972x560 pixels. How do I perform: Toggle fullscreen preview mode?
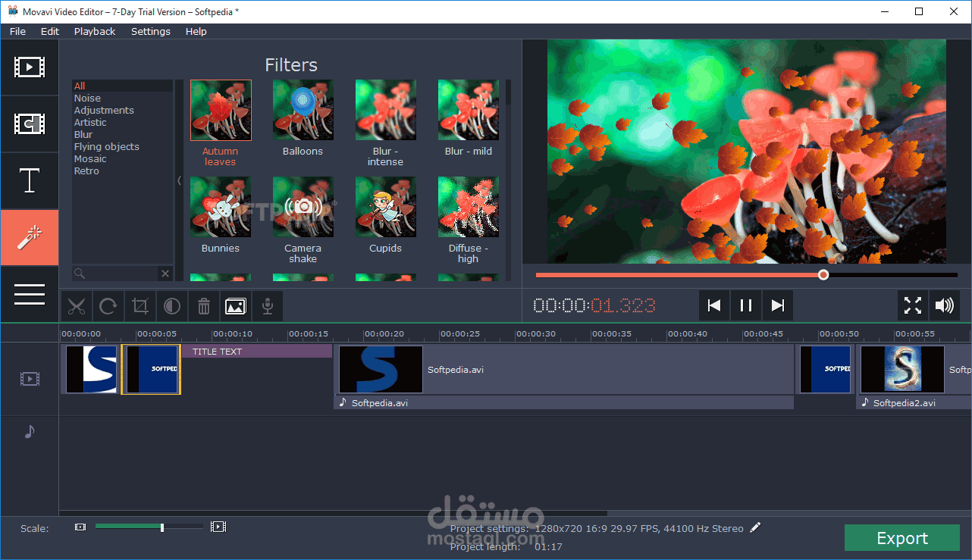click(x=913, y=305)
